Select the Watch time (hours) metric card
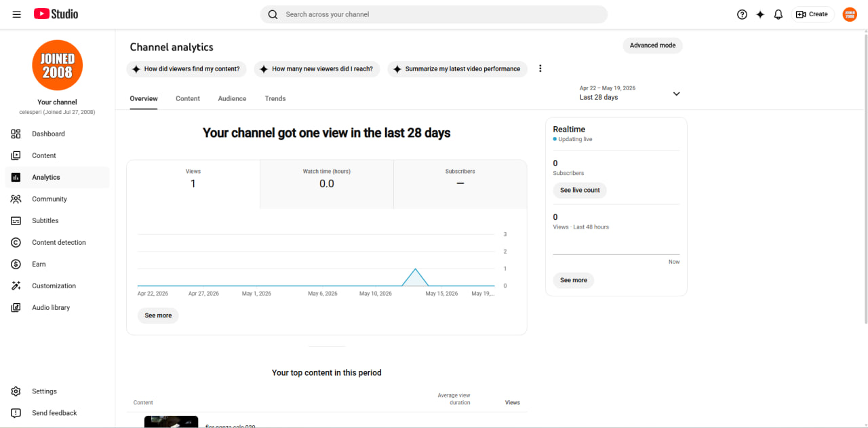The image size is (868, 428). 327,184
